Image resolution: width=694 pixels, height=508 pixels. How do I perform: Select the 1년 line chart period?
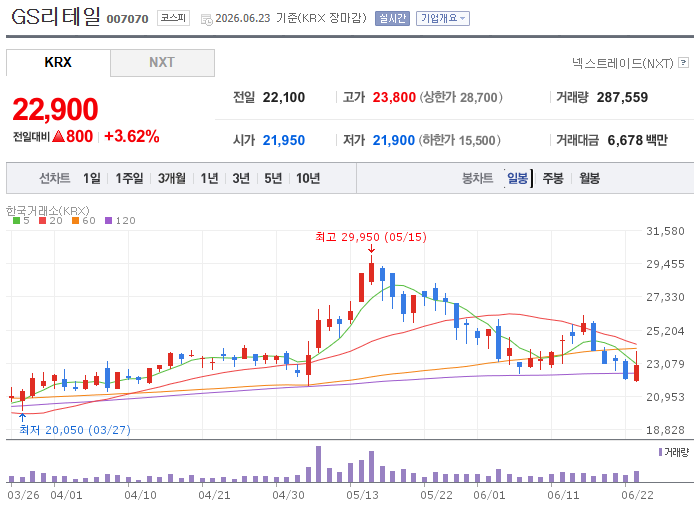(209, 178)
